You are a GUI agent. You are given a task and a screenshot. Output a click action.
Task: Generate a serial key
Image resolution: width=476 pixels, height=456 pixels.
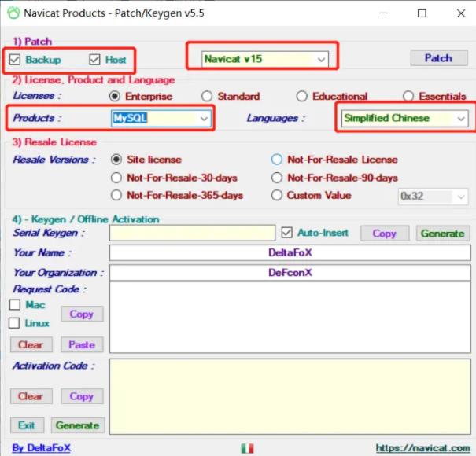(x=443, y=234)
